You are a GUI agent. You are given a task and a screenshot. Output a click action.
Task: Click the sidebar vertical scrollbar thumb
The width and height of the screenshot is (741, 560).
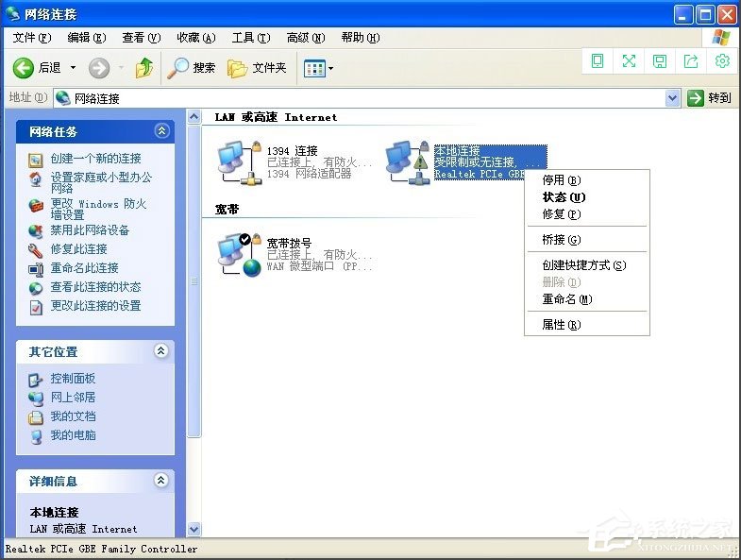point(194,281)
